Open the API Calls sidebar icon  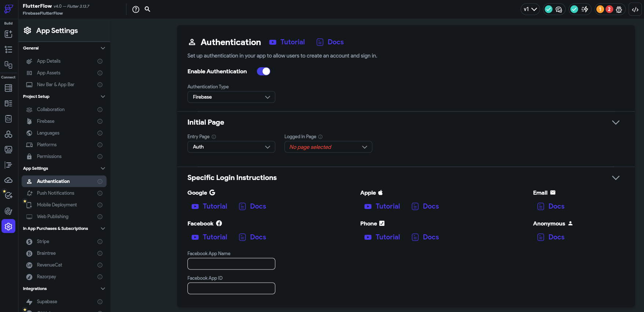click(x=8, y=134)
